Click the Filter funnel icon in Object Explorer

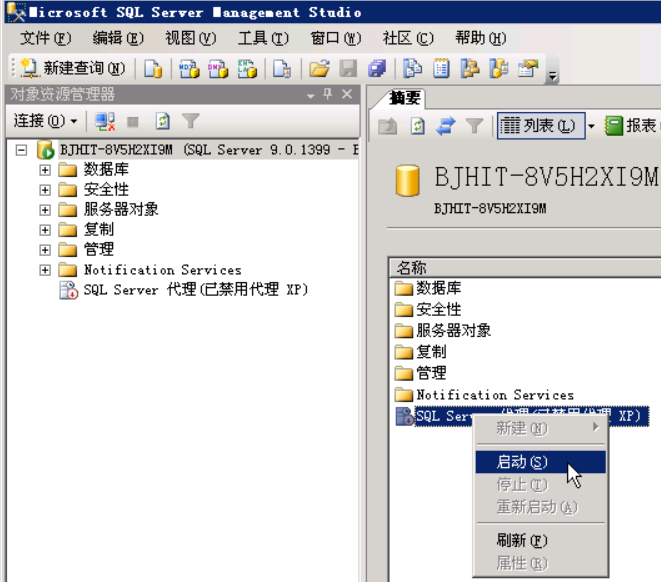tap(191, 121)
